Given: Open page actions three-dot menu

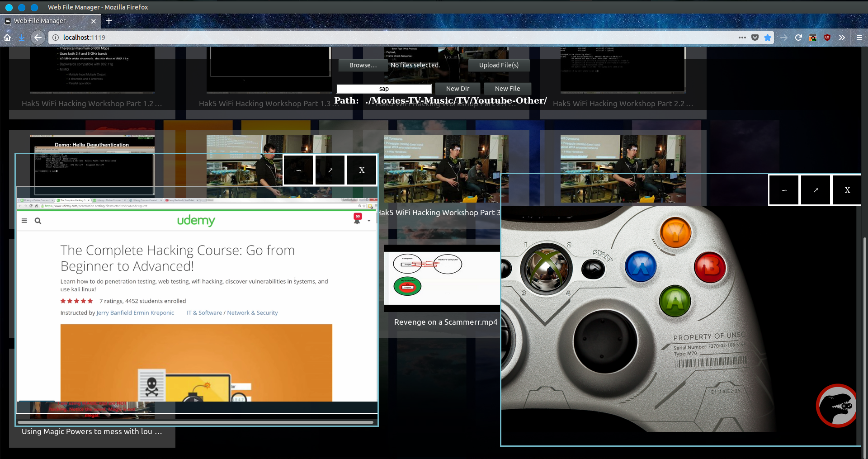Looking at the screenshot, I should coord(742,38).
